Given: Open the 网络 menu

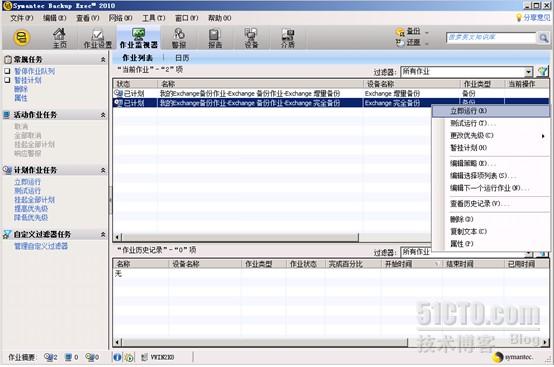Looking at the screenshot, I should pos(120,18).
